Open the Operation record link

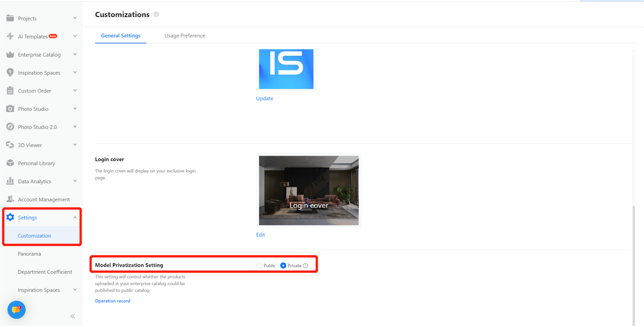(113, 301)
